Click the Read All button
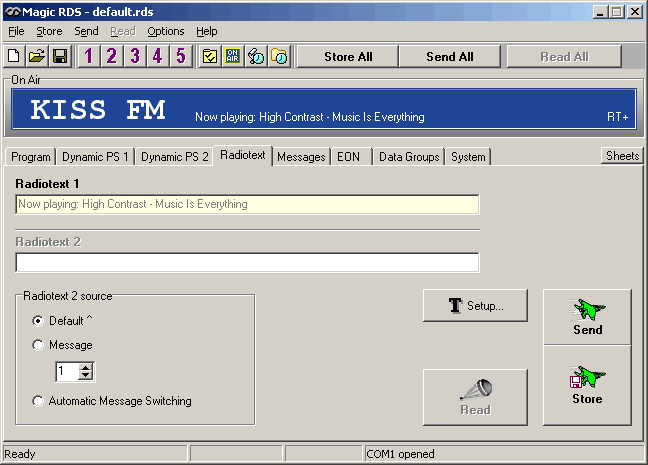 coord(564,57)
